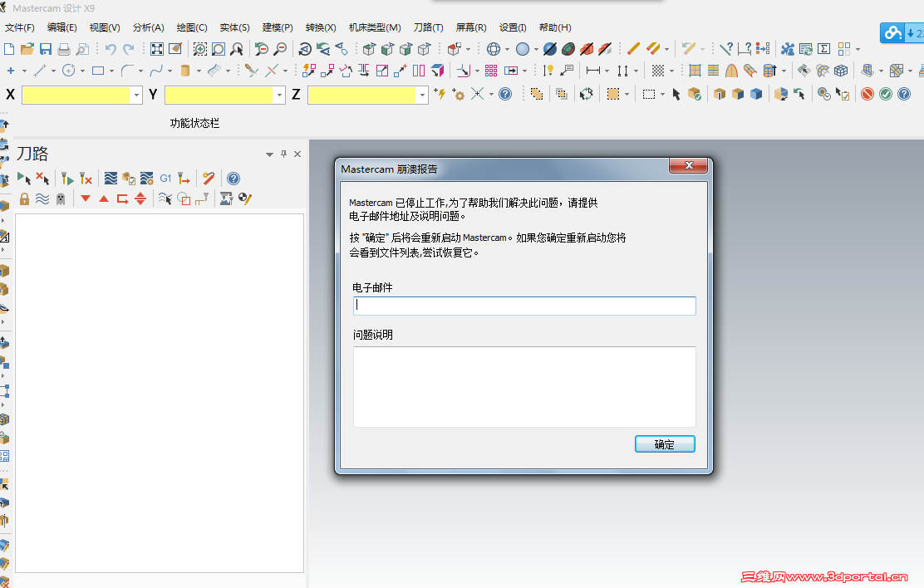Expand the plus point tool dropdown arrow
Image resolution: width=924 pixels, height=588 pixels.
(x=24, y=71)
